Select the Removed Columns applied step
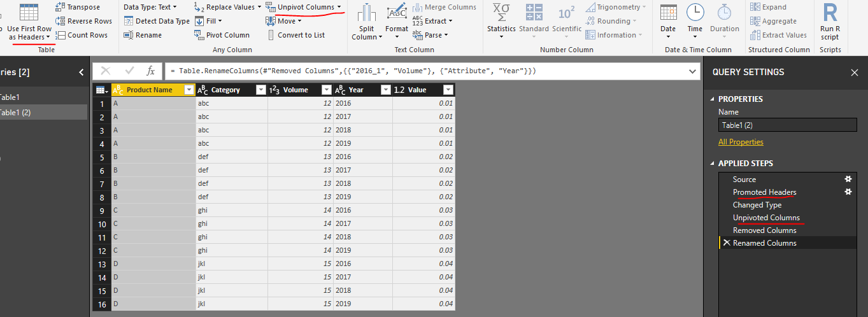 (764, 230)
